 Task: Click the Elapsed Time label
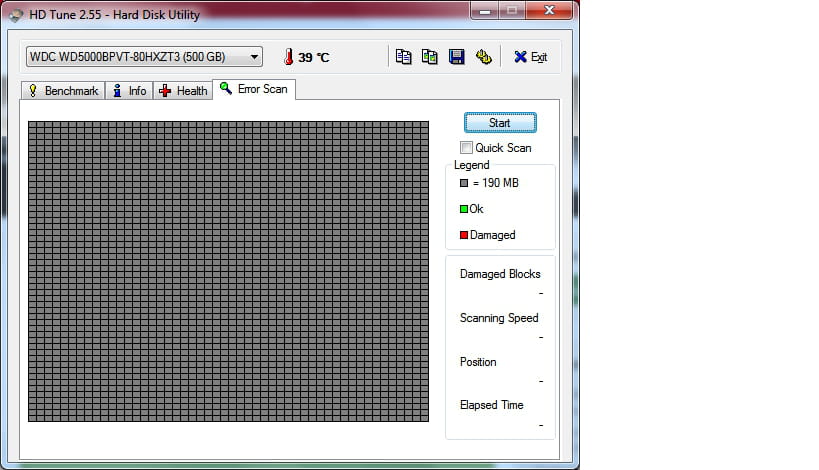click(492, 405)
